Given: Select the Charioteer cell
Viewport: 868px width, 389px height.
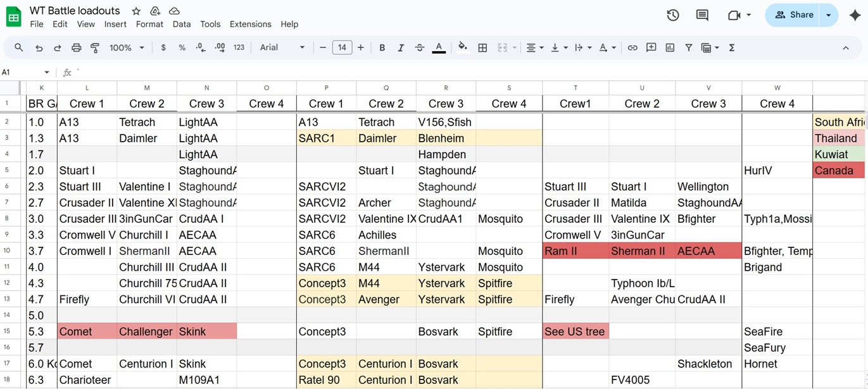Looking at the screenshot, I should pyautogui.click(x=87, y=380).
